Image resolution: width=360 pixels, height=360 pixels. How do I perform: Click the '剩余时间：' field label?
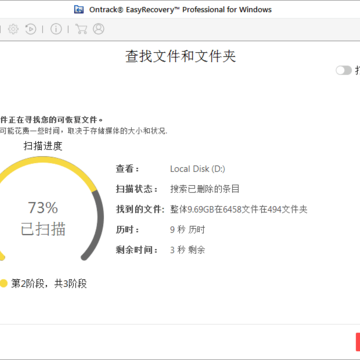click(x=137, y=250)
